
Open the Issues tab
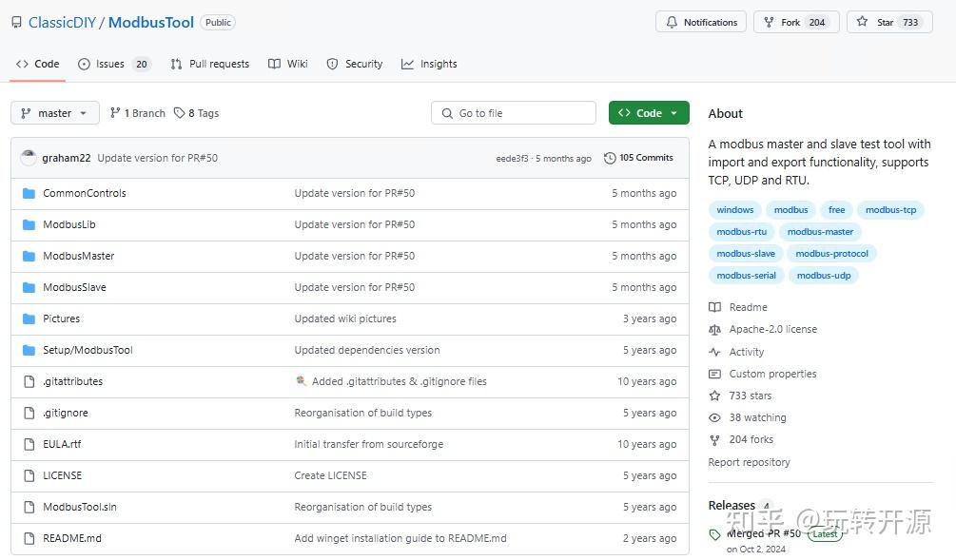113,64
